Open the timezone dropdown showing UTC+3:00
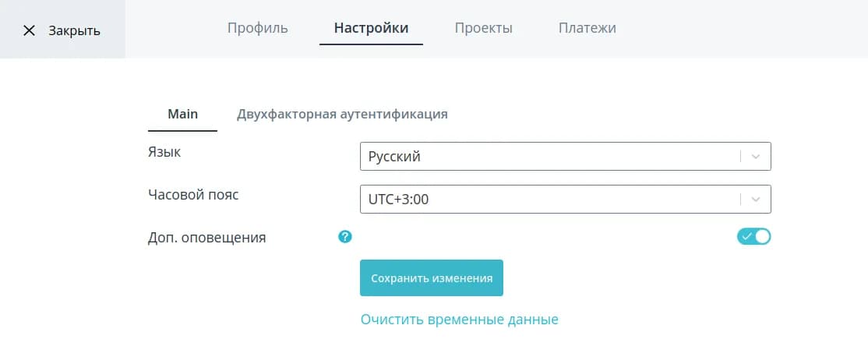 point(545,199)
